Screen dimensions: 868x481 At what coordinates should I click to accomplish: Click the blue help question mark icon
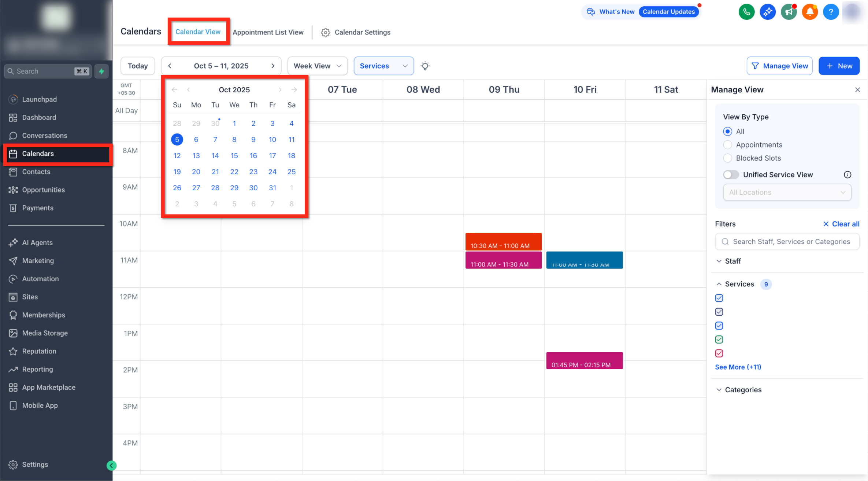click(831, 12)
